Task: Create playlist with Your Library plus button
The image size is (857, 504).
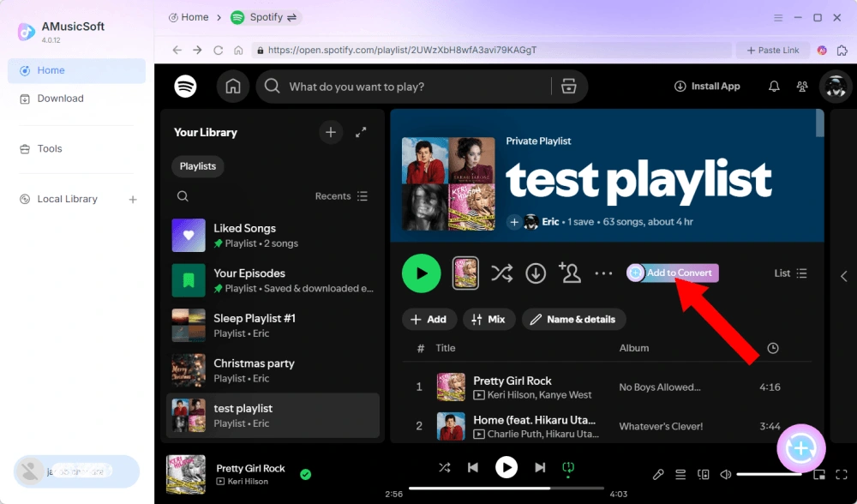Action: tap(331, 132)
